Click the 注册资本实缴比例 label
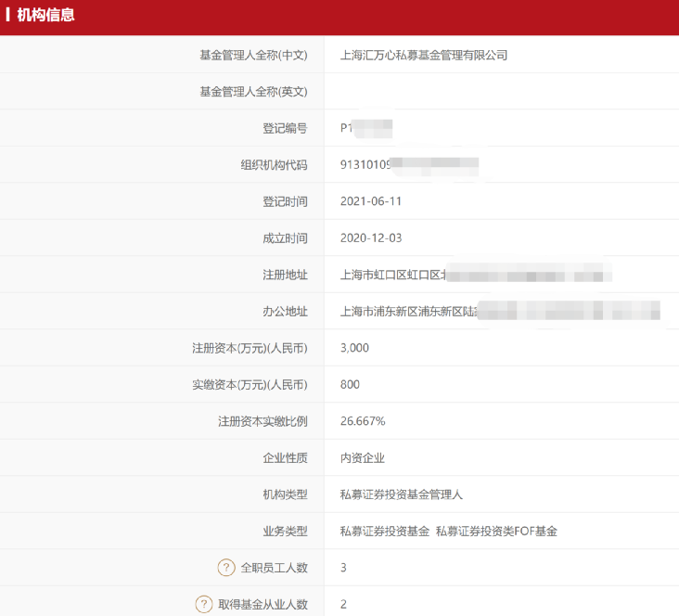Screen dimensions: 679x616 pos(263,421)
